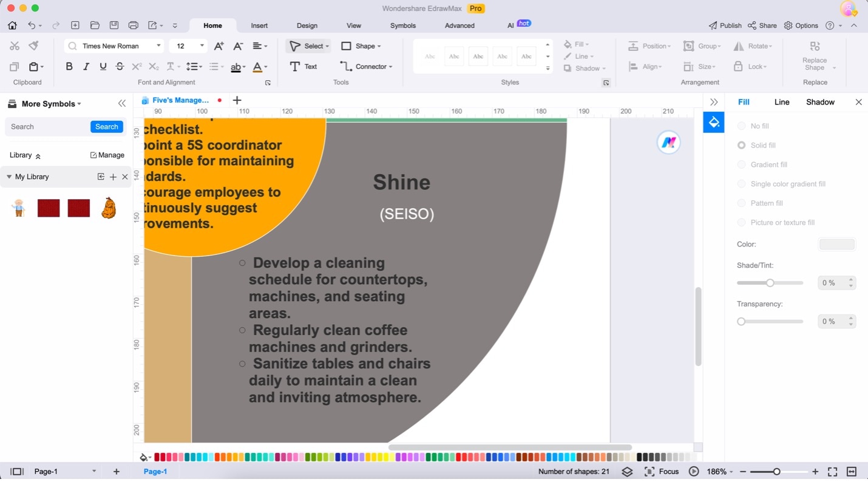Open the Page-1 selector dropdown
The image size is (868, 482).
94,472
